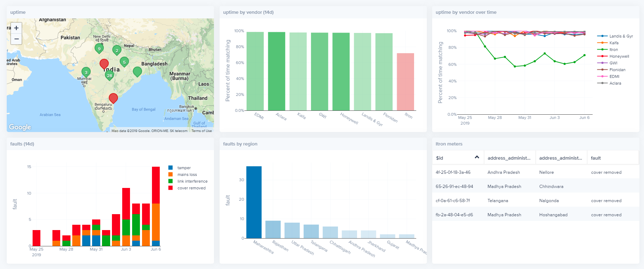Click the fault column header

596,158
